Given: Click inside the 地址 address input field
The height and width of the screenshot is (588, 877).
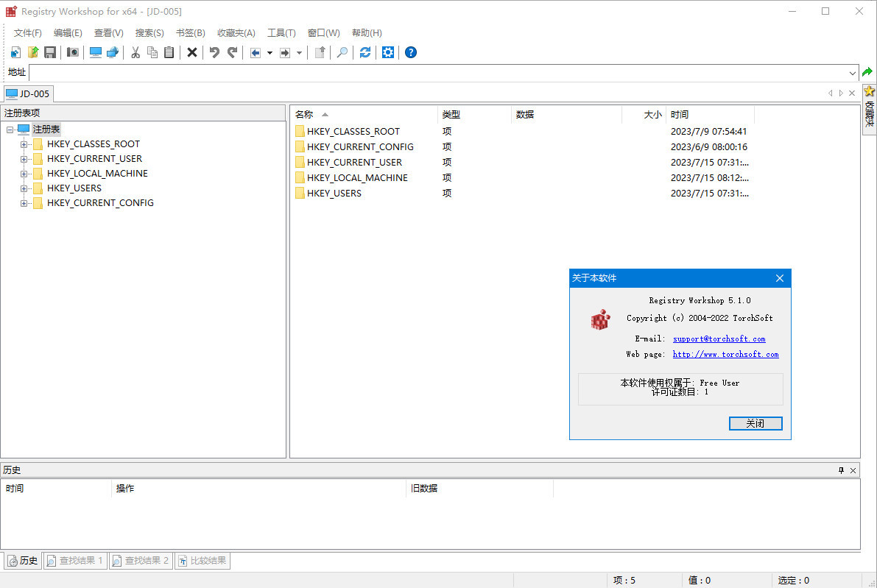Looking at the screenshot, I should tap(438, 73).
